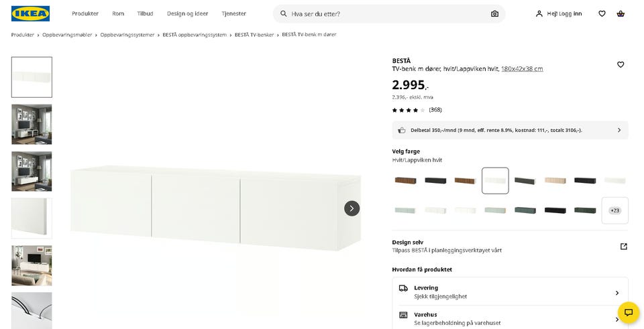The width and height of the screenshot is (644, 329).
Task: Open favorites heart in header
Action: pyautogui.click(x=602, y=13)
